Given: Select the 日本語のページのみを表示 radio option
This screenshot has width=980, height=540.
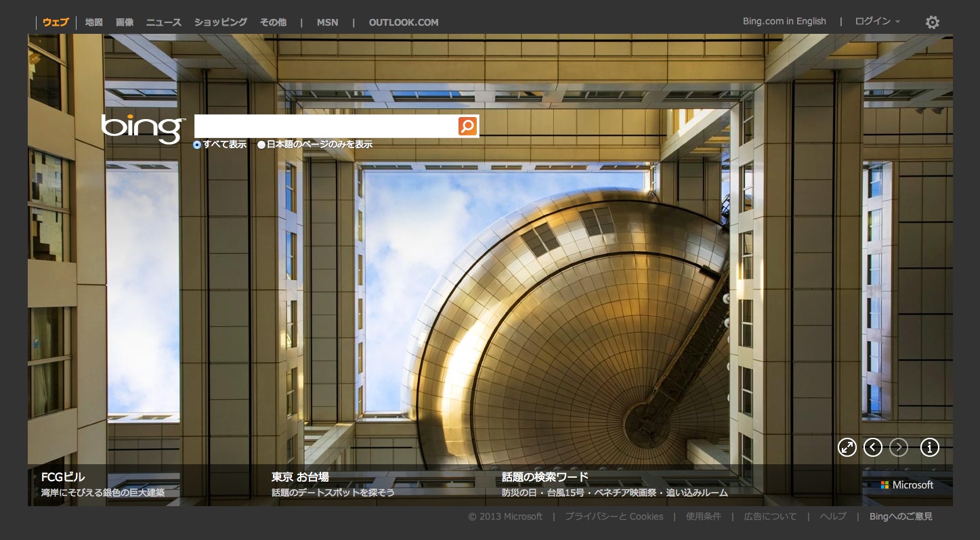Looking at the screenshot, I should coord(261,145).
